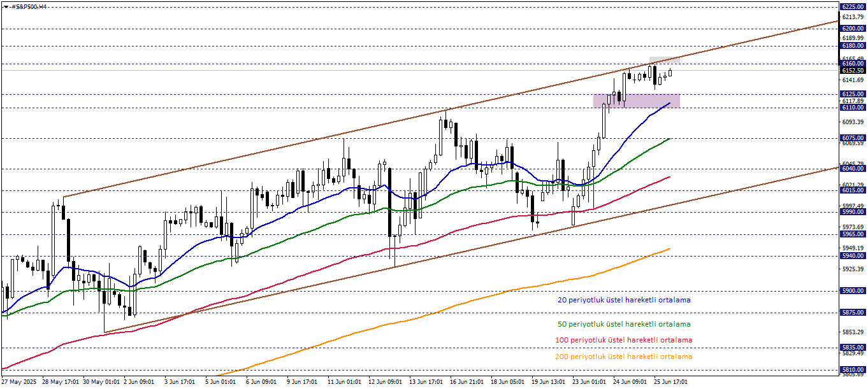
Task: Select the 6040.00 price level label
Action: point(853,169)
